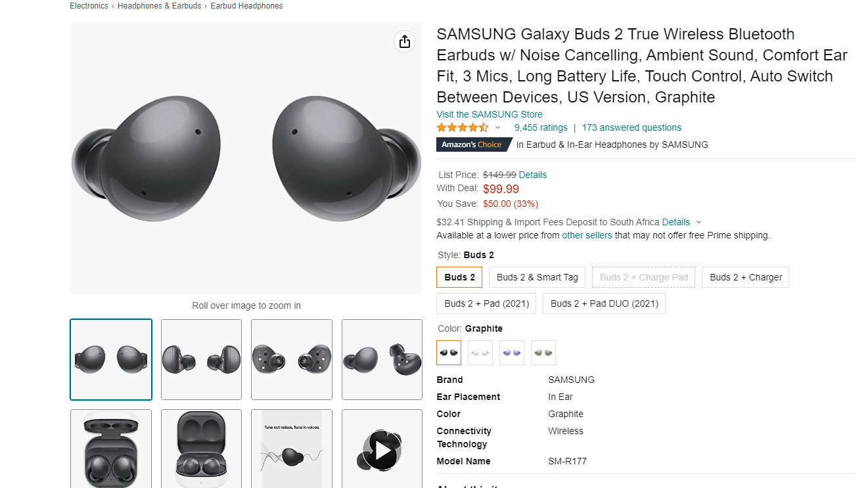Choose the white color swatch
Viewport: 868px width, 488px height.
coord(480,353)
